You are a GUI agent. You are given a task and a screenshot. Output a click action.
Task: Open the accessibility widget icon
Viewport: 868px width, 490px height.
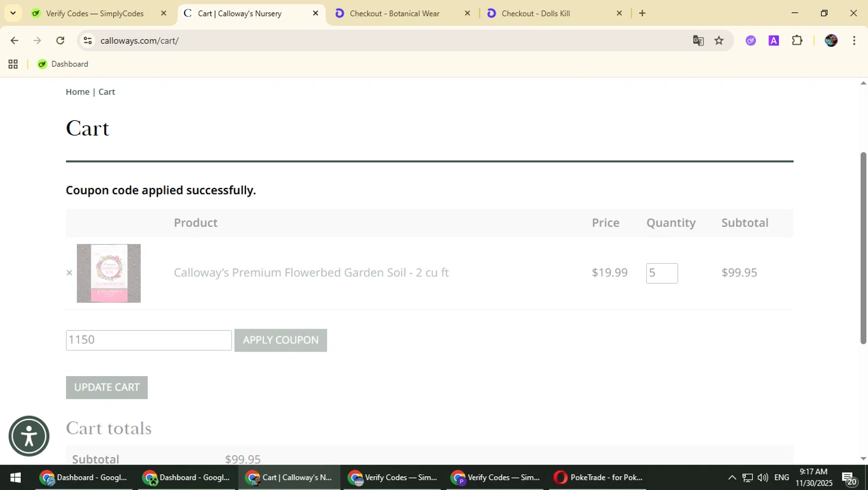pyautogui.click(x=29, y=436)
